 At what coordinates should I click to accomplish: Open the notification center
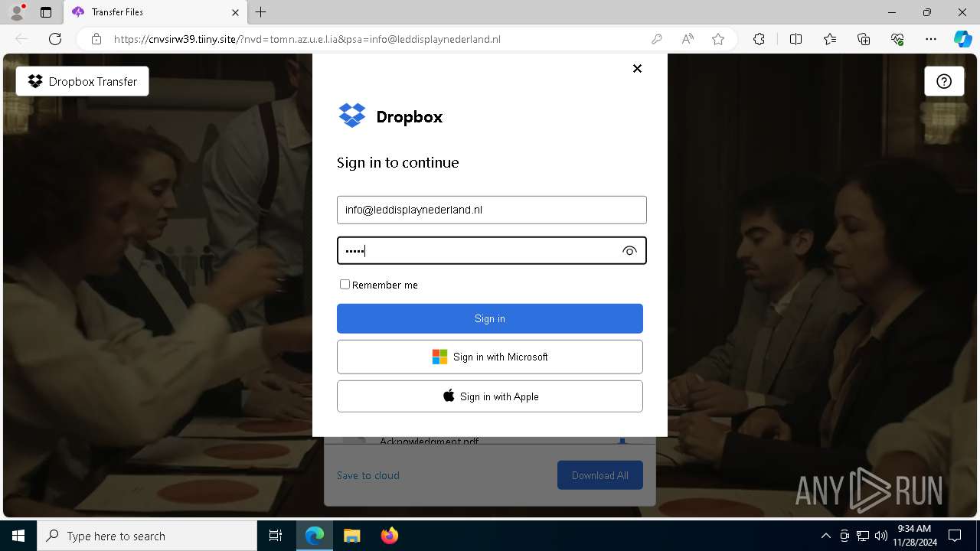coord(955,536)
